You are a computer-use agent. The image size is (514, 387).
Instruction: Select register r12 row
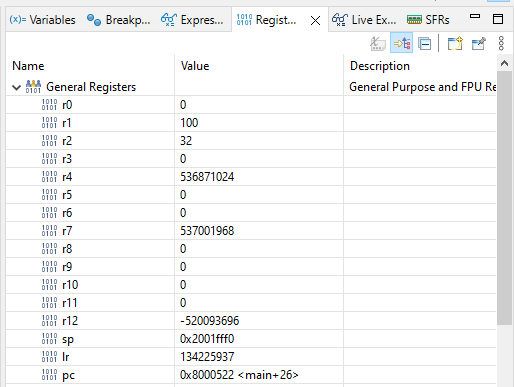point(251,321)
